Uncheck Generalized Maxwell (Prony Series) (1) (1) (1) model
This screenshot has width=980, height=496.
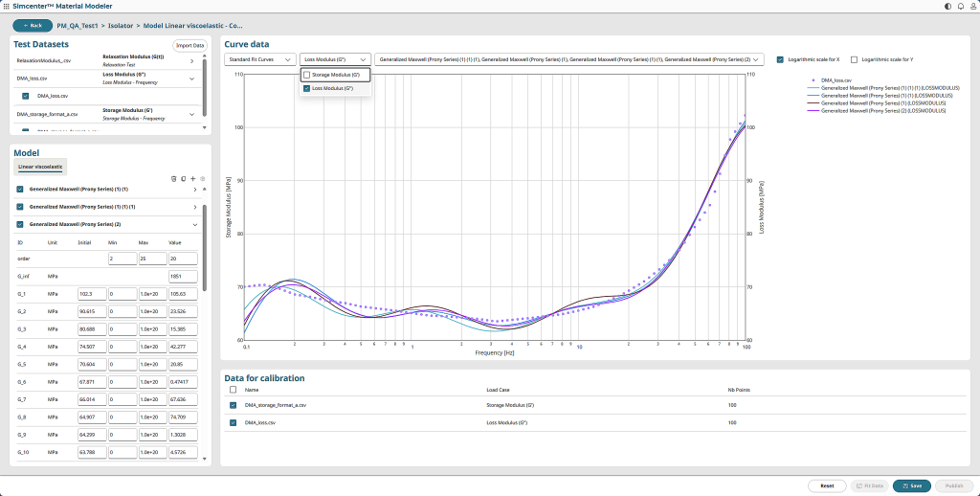20,207
